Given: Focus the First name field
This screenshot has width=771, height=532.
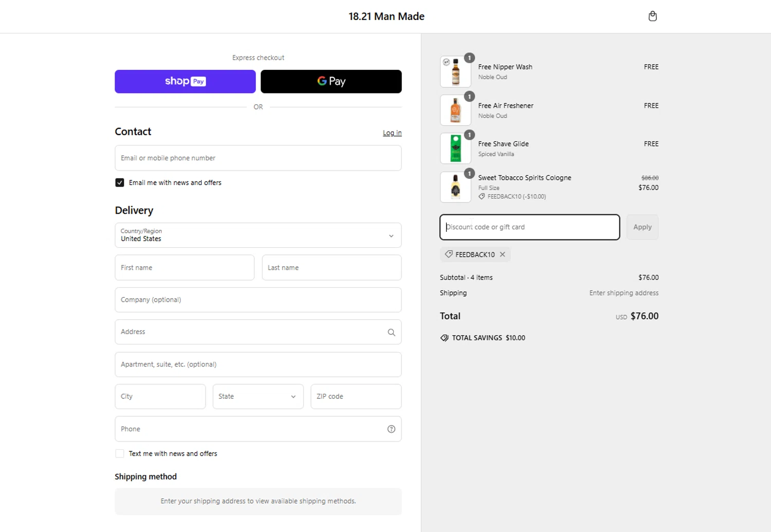Looking at the screenshot, I should click(x=185, y=268).
